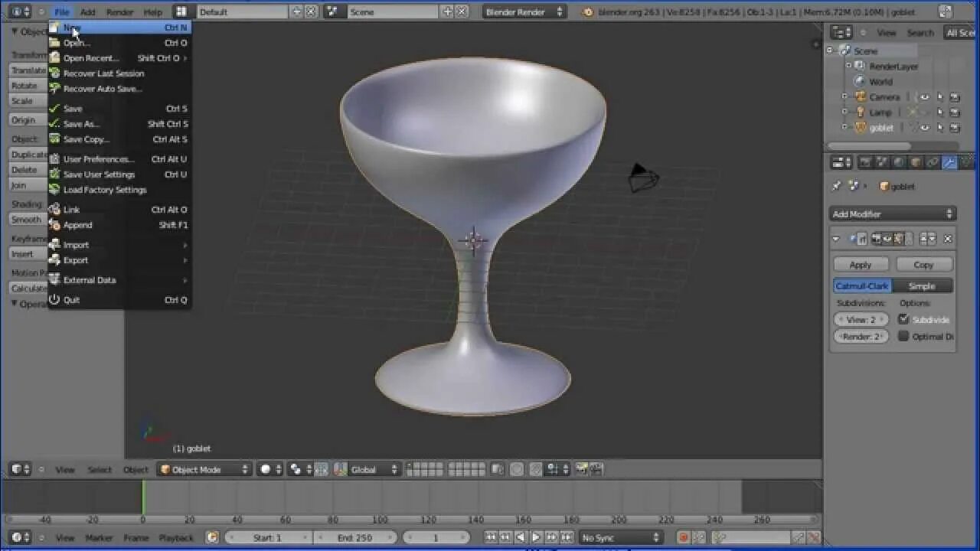
Task: Click Append in the File menu
Action: [119, 225]
